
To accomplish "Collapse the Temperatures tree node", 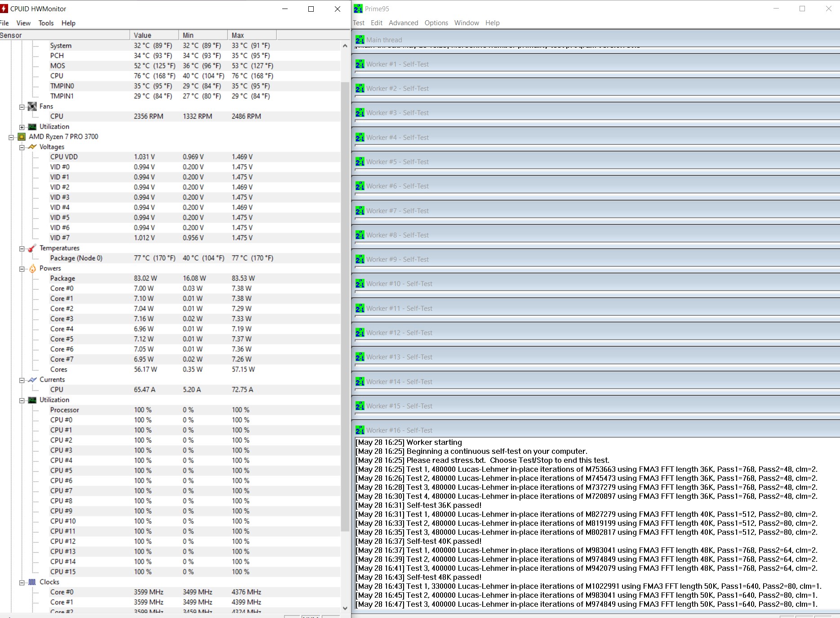I will coord(22,249).
